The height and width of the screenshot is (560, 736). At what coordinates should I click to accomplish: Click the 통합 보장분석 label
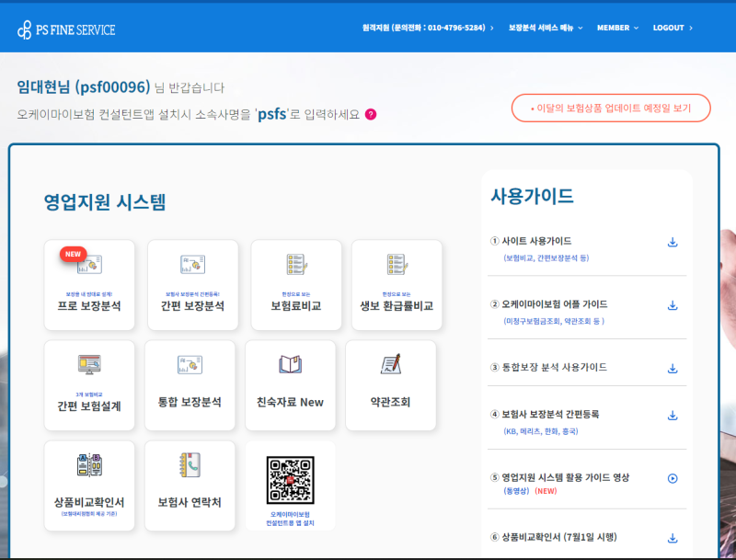pyautogui.click(x=190, y=402)
